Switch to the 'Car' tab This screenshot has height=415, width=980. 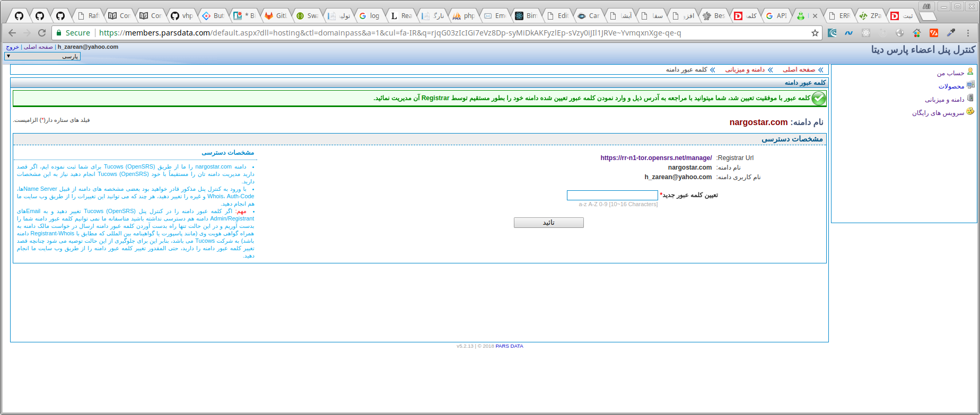(x=588, y=16)
